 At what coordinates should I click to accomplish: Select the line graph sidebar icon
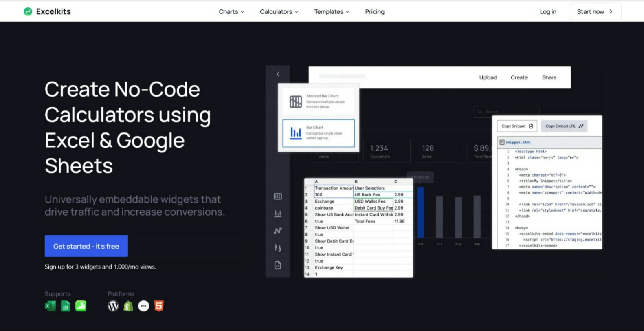[278, 231]
